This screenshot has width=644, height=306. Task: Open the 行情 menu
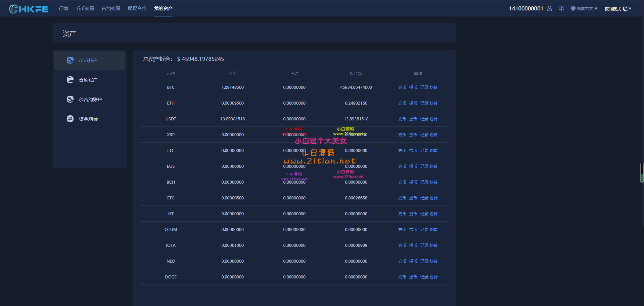63,8
